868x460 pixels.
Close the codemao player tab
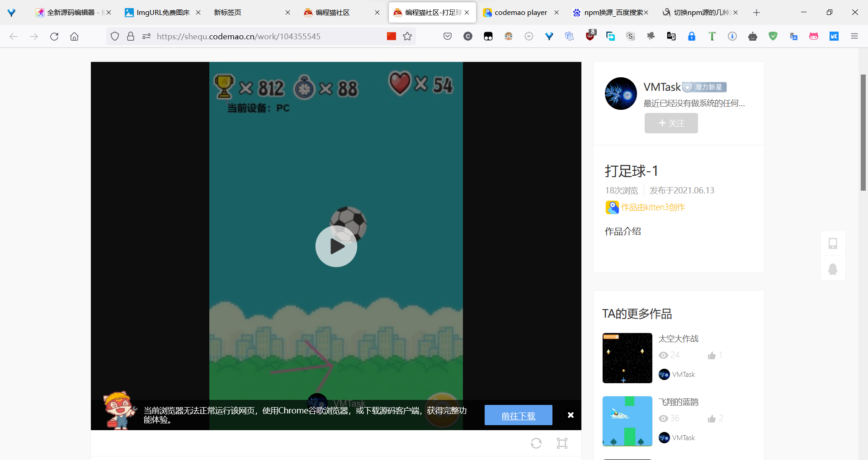[557, 13]
